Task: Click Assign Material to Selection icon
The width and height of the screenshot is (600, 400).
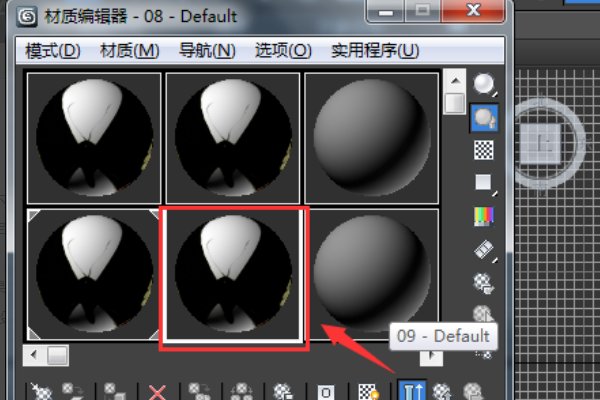Action: pyautogui.click(x=116, y=391)
